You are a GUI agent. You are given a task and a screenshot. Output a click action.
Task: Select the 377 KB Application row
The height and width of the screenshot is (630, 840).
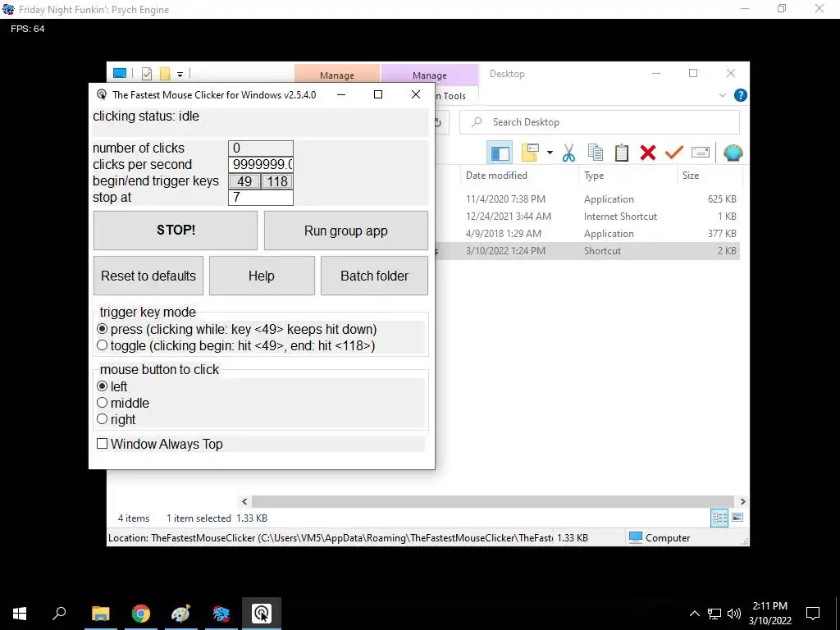tap(587, 234)
